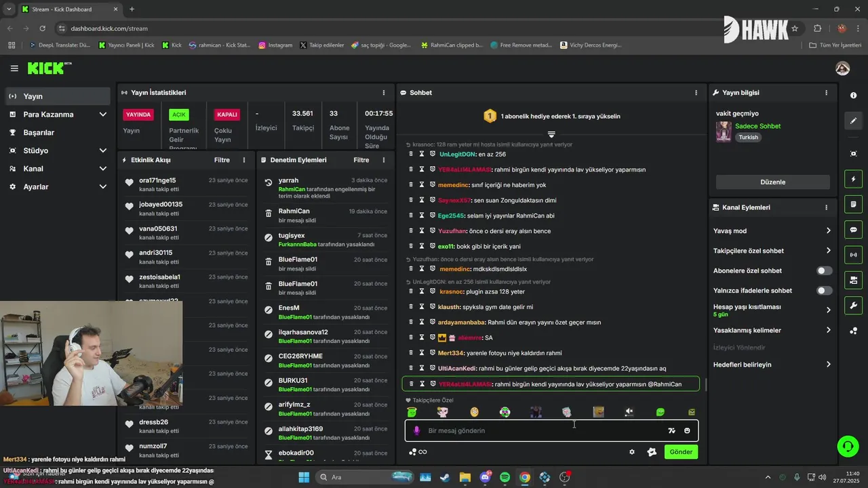Insert the muted speaker emote from the emote row
This screenshot has height=488, width=868.
coord(629,412)
